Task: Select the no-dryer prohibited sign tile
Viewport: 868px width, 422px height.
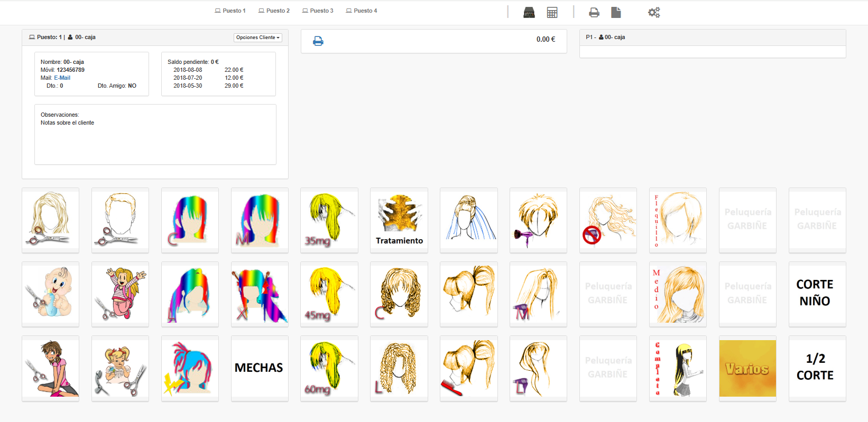Action: pos(608,220)
